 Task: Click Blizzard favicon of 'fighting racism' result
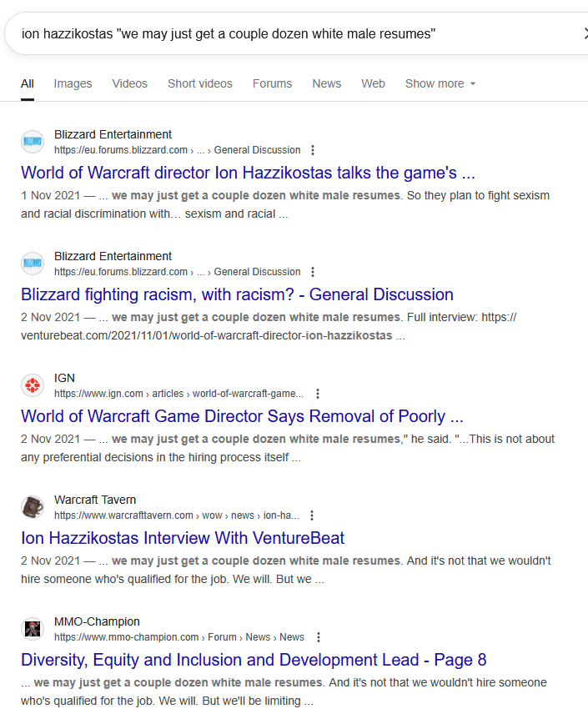pyautogui.click(x=33, y=264)
